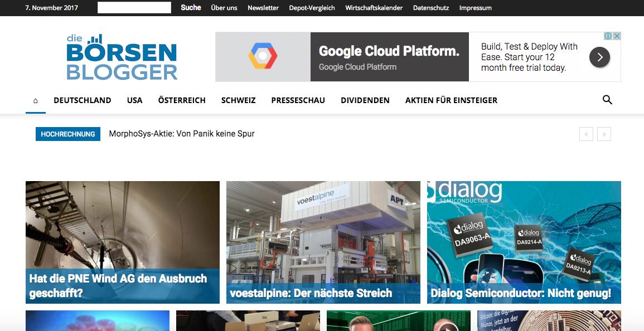The height and width of the screenshot is (331, 644).
Task: Open Aktien für Einsteiger section
Action: [452, 100]
